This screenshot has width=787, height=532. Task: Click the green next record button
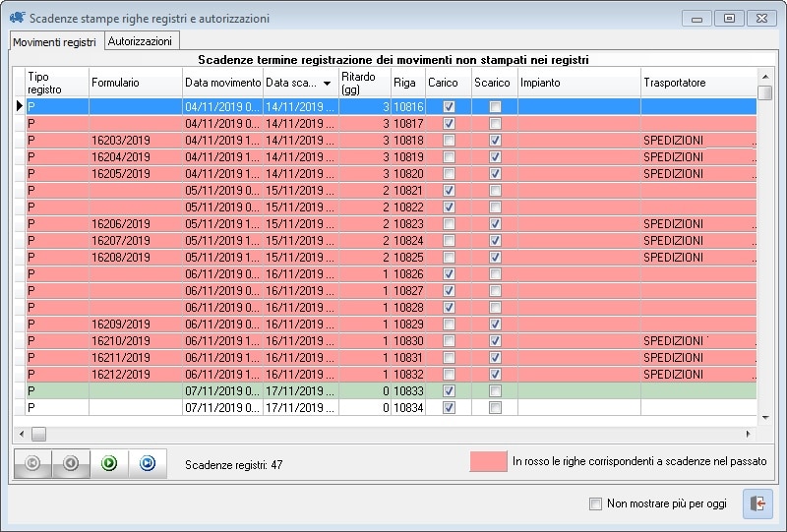point(109,463)
